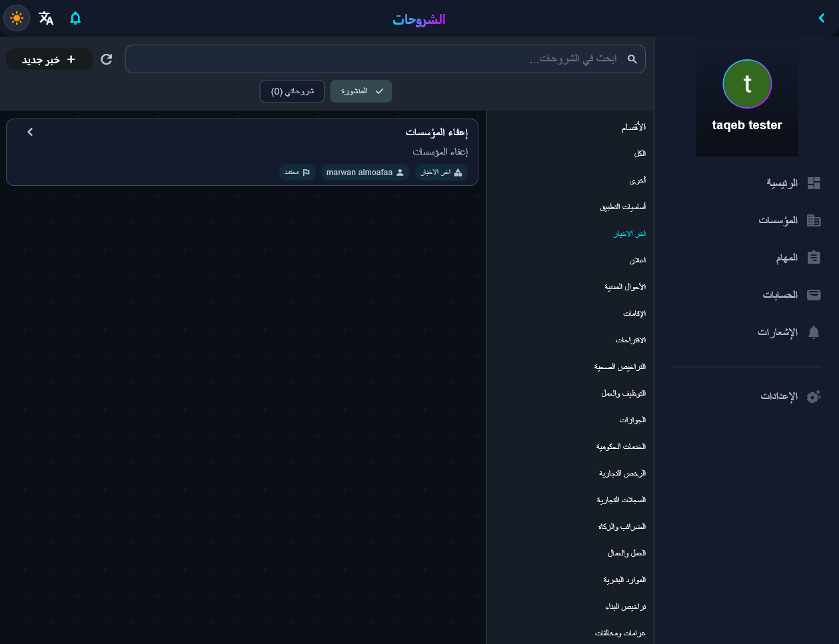Select أخرى category
The width and height of the screenshot is (839, 644).
coord(638,180)
